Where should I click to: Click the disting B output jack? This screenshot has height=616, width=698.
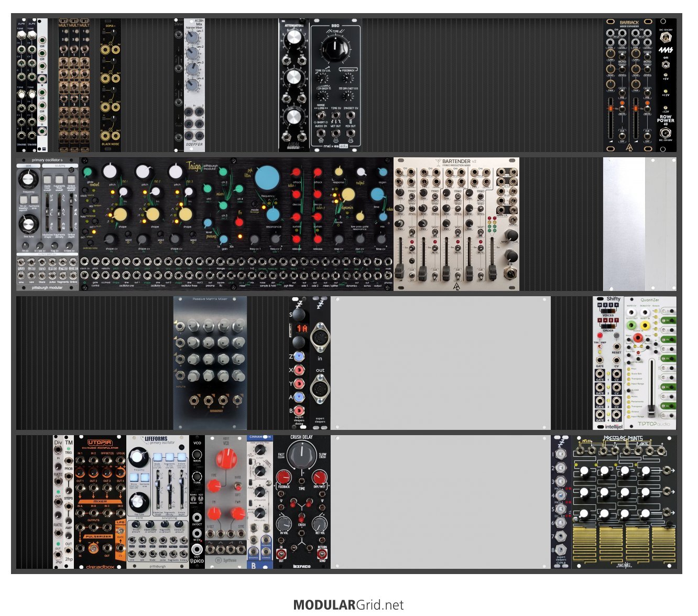click(299, 410)
